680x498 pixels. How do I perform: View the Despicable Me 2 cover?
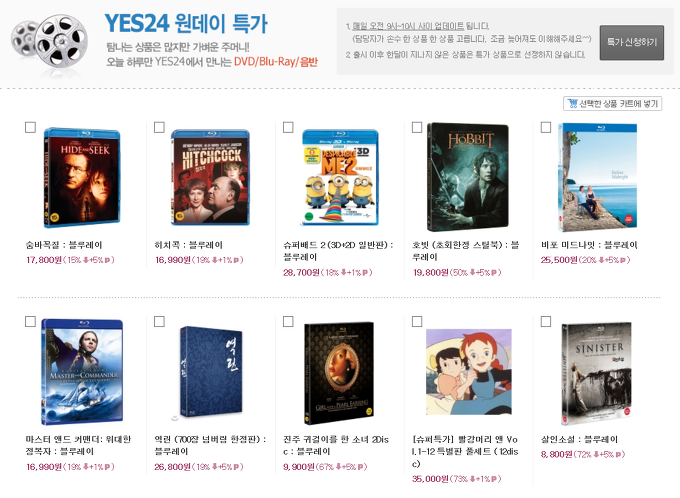(340, 177)
